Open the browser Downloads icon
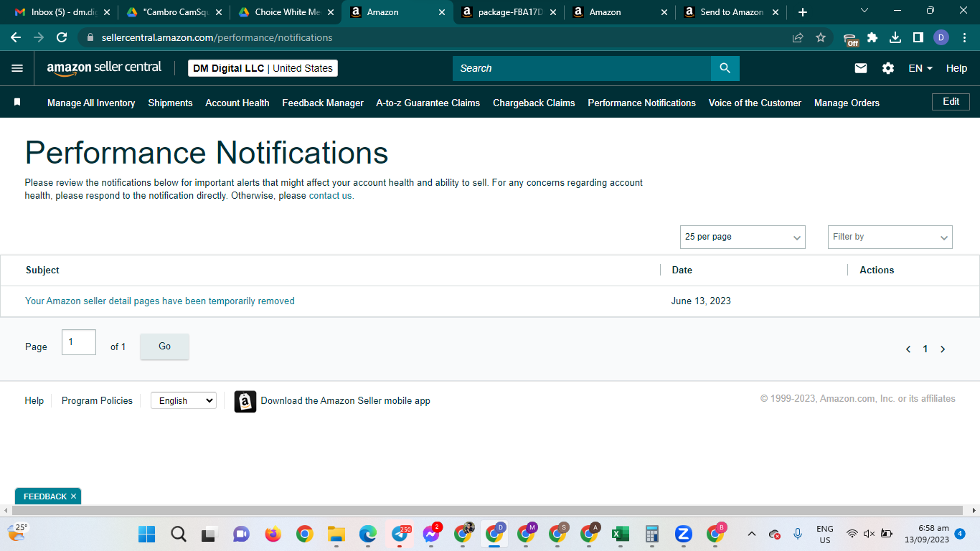This screenshot has height=551, width=980. [895, 37]
